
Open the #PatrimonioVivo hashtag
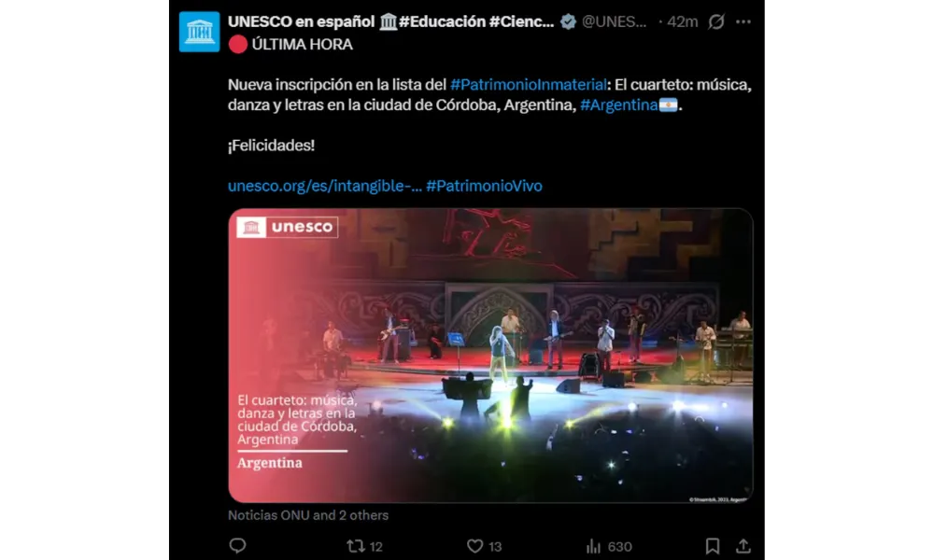tap(484, 186)
